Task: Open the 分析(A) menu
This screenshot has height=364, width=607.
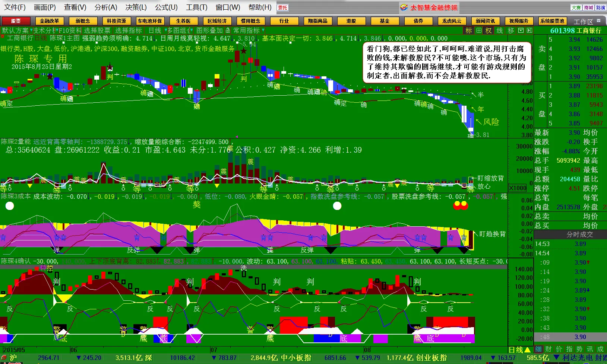Action: pyautogui.click(x=106, y=7)
